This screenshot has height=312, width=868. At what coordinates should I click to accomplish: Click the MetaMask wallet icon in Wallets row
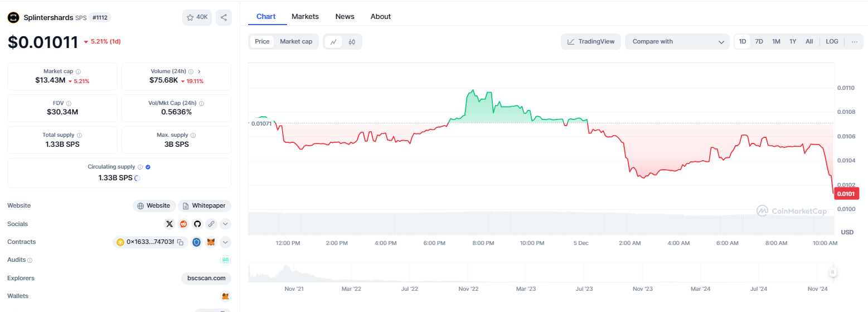(225, 296)
